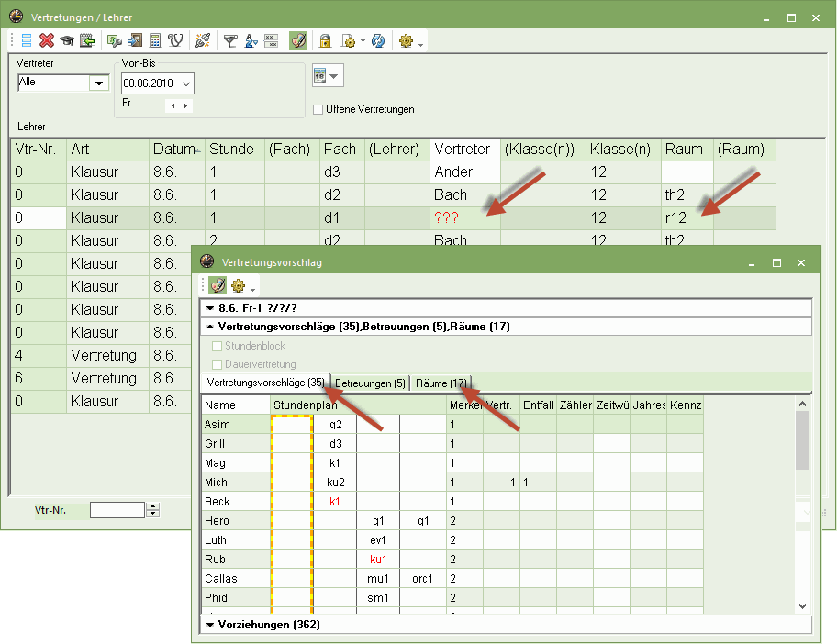This screenshot has height=644, width=837.
Task: Click the calendar icon next to date field
Action: pos(319,75)
